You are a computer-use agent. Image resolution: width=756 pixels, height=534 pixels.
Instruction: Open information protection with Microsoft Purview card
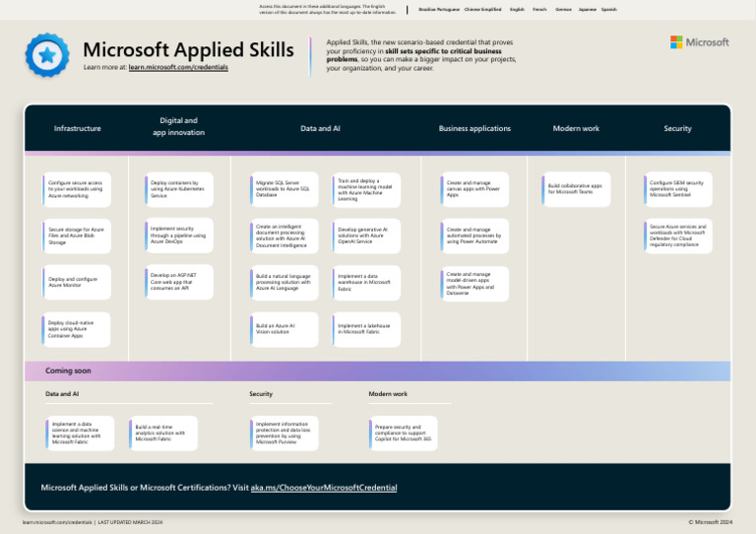tap(283, 434)
